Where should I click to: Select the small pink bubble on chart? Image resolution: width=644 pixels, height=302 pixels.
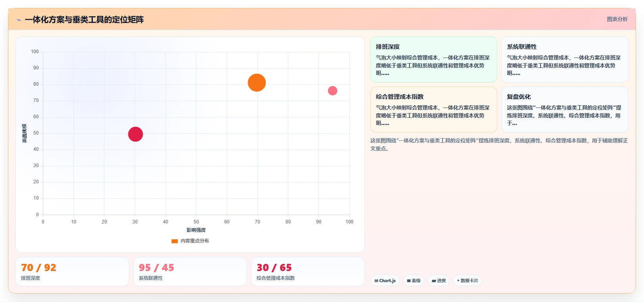point(332,91)
